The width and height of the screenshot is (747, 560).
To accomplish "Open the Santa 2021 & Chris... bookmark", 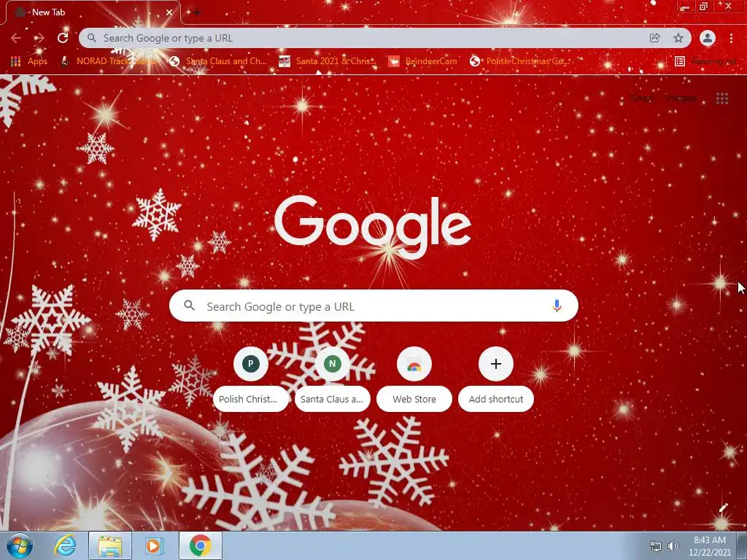I will pyautogui.click(x=328, y=61).
